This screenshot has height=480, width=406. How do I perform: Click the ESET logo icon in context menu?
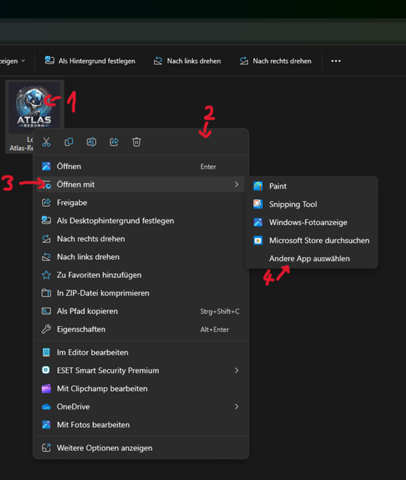(46, 370)
